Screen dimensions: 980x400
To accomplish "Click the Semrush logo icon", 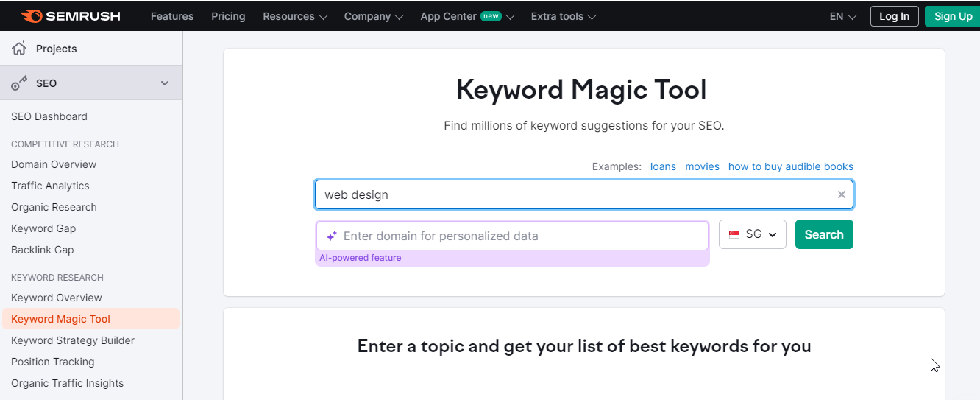I will (x=31, y=15).
